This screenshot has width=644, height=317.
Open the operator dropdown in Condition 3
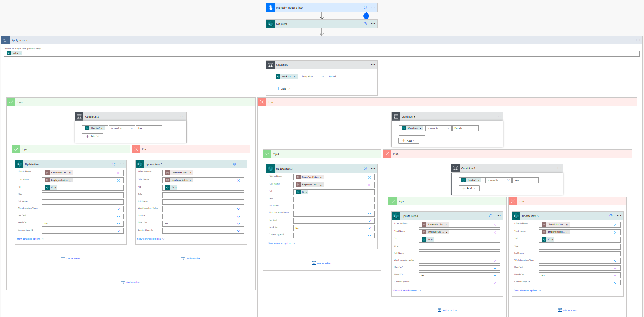click(x=438, y=128)
